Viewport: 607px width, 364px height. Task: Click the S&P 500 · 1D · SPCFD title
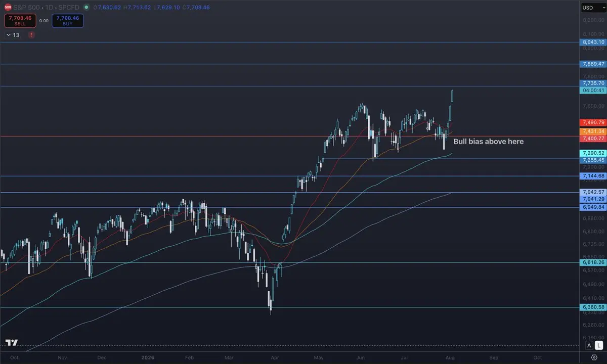47,8
